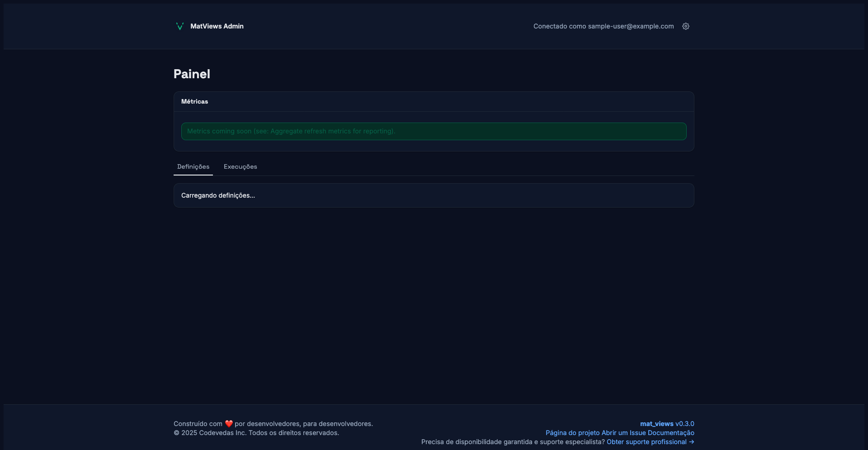The height and width of the screenshot is (450, 868).
Task: Click Obter suporte profissional link
Action: point(646,442)
